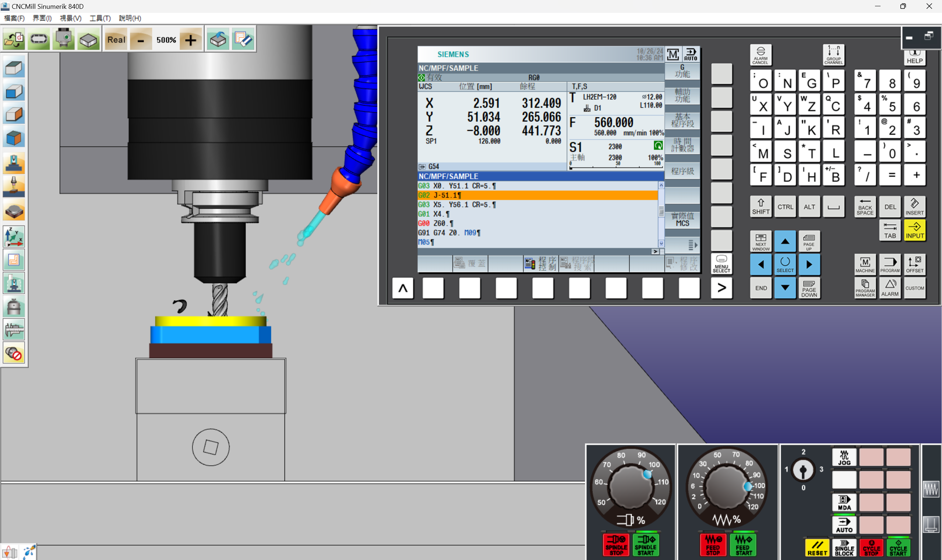Click green SPINDLE START button
Screen dimensions: 942x560
coord(645,545)
